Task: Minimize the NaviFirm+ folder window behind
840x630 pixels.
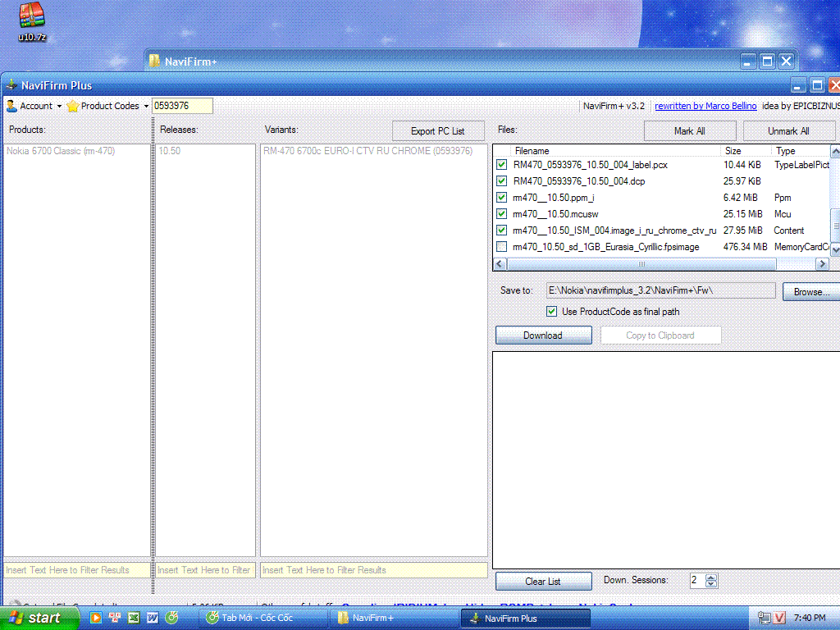Action: [x=748, y=61]
